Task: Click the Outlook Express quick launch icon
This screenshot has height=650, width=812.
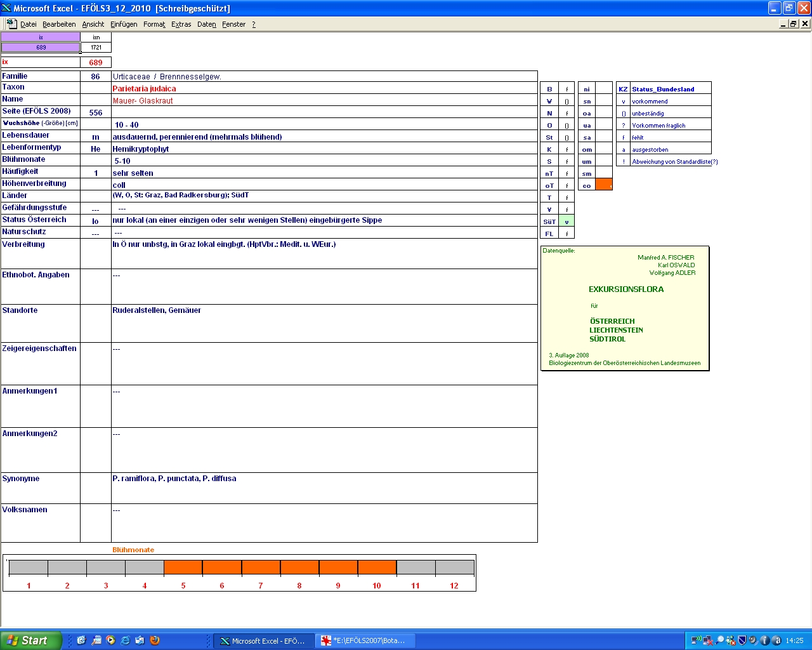Action: 140,640
